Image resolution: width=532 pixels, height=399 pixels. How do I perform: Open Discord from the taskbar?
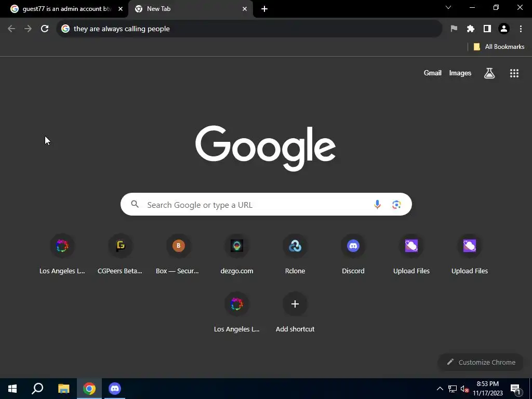115,389
